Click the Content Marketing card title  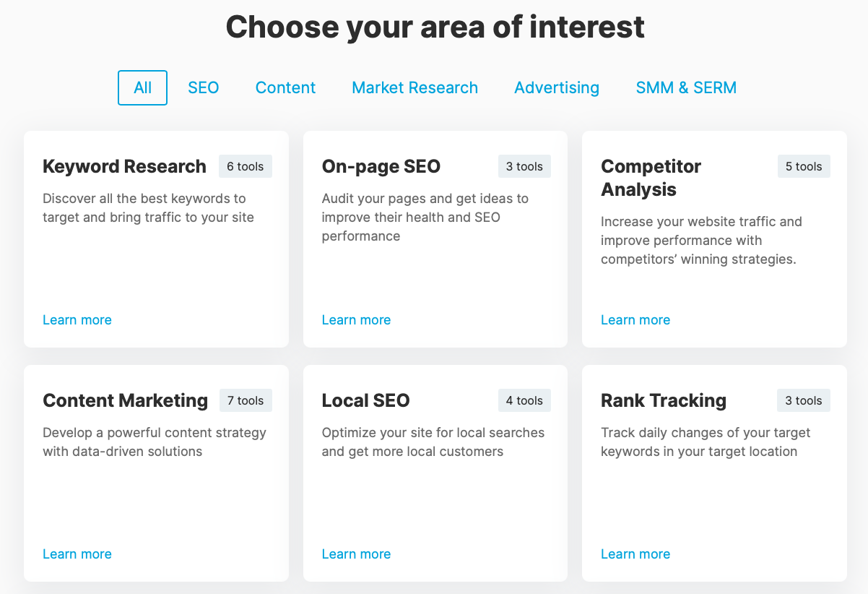coord(125,400)
